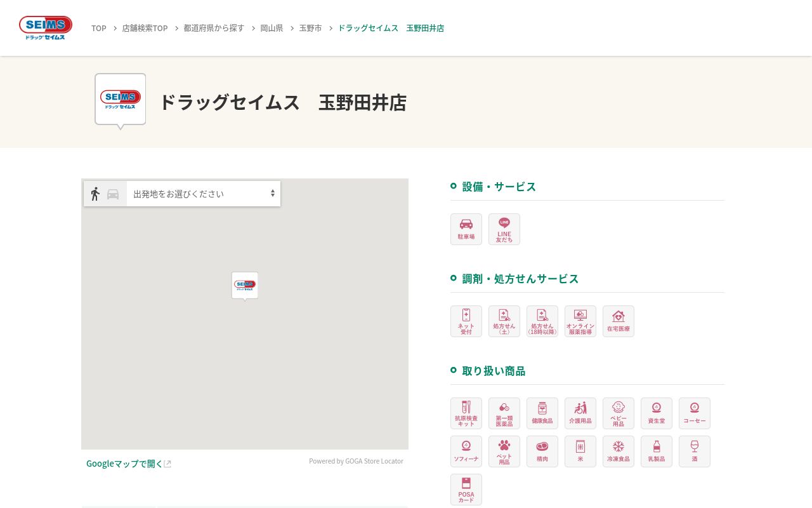Go to TOP breadcrumb link
812x508 pixels.
point(99,28)
